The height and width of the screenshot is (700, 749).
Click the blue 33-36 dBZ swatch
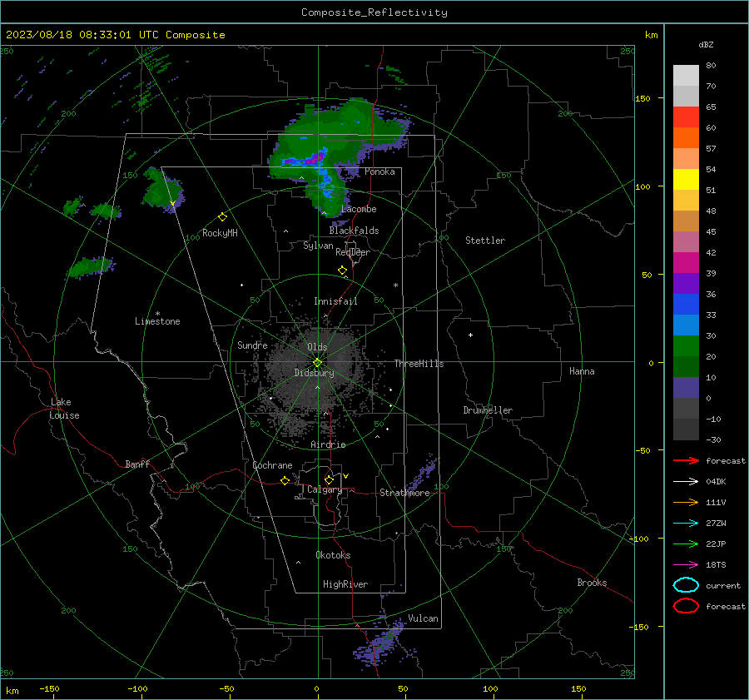point(686,304)
